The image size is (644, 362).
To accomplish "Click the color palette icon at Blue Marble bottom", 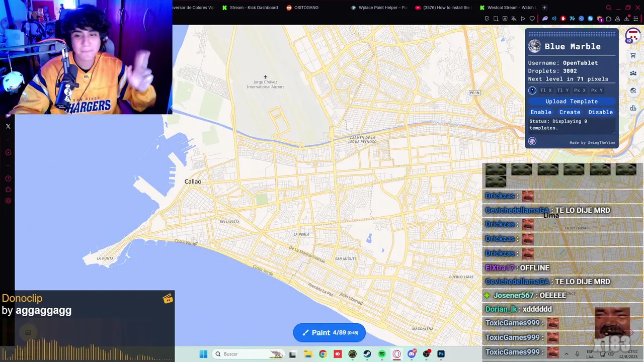I will 532,142.
